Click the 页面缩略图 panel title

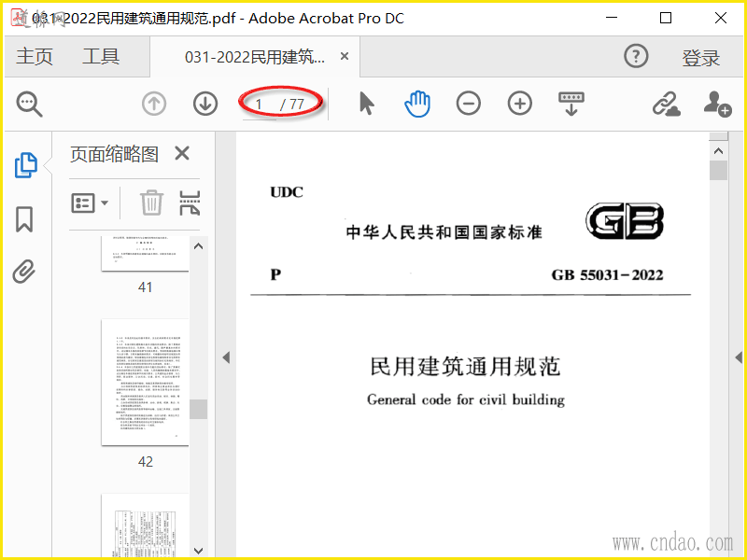tap(114, 154)
